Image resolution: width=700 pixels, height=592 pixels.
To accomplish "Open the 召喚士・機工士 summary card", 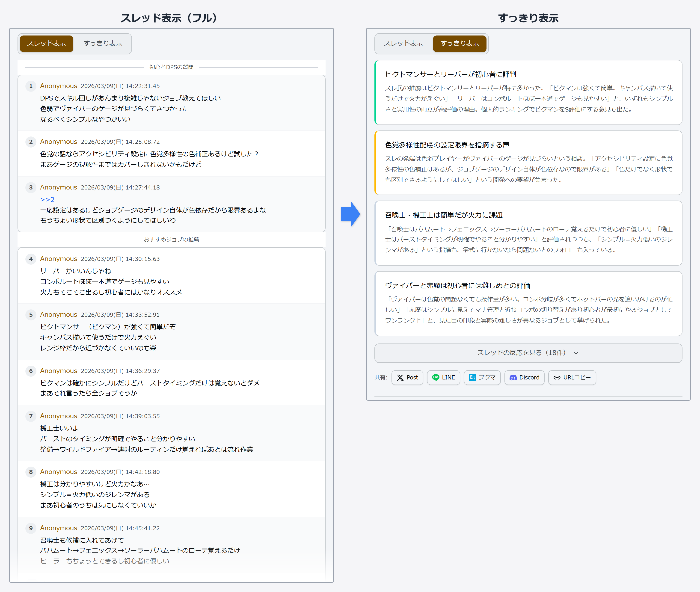I will (528, 233).
